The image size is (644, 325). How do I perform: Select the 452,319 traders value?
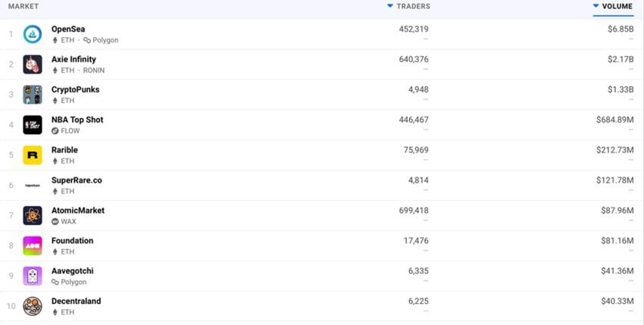(x=414, y=30)
